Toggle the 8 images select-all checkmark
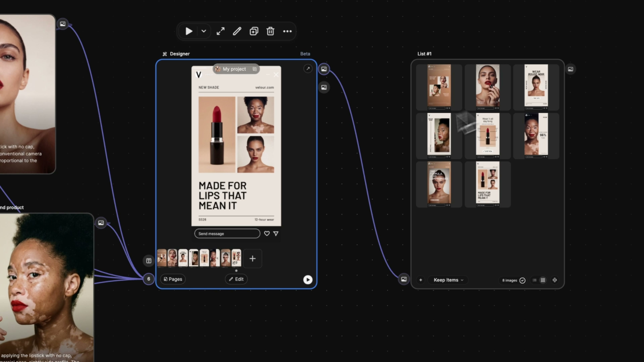Viewport: 644px width, 362px height. pyautogui.click(x=522, y=280)
